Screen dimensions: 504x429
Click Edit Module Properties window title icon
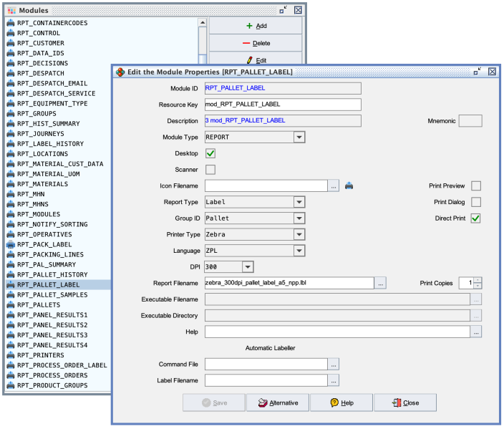[x=120, y=72]
